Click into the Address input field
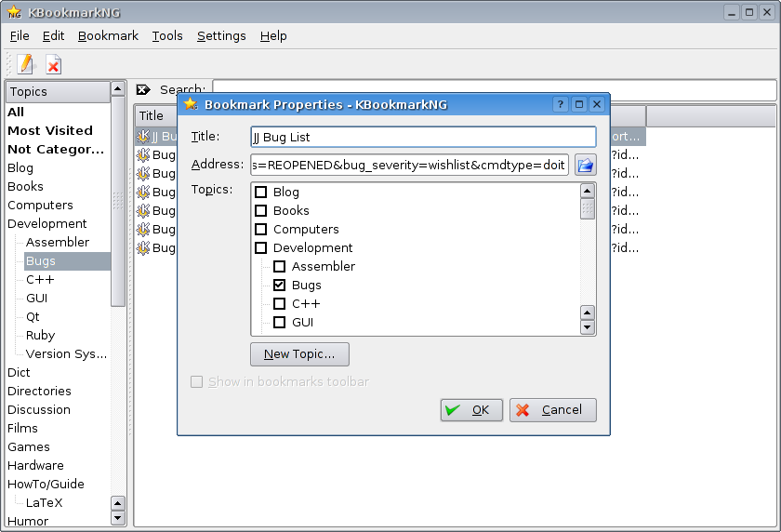Image resolution: width=781 pixels, height=532 pixels. click(x=409, y=165)
